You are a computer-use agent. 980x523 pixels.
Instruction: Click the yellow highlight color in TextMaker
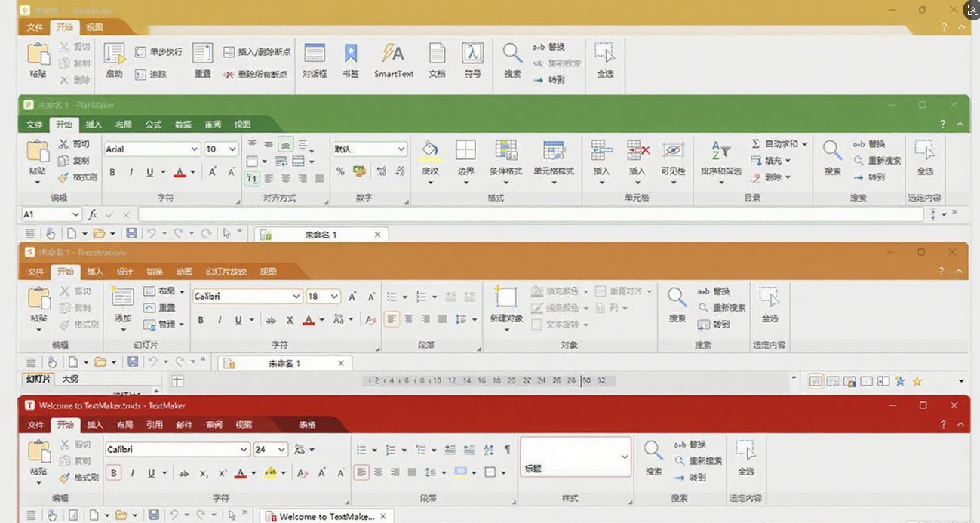[269, 473]
